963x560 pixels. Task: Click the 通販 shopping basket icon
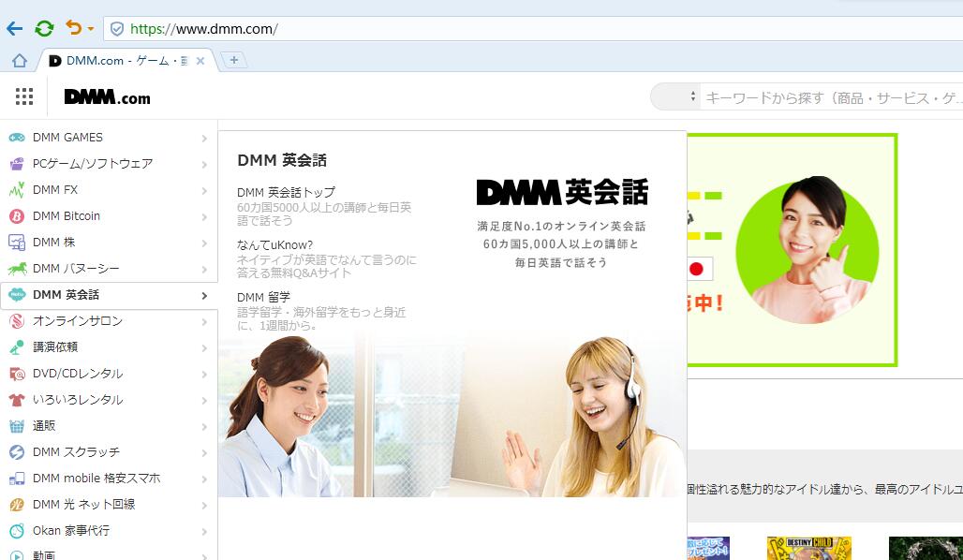(17, 426)
